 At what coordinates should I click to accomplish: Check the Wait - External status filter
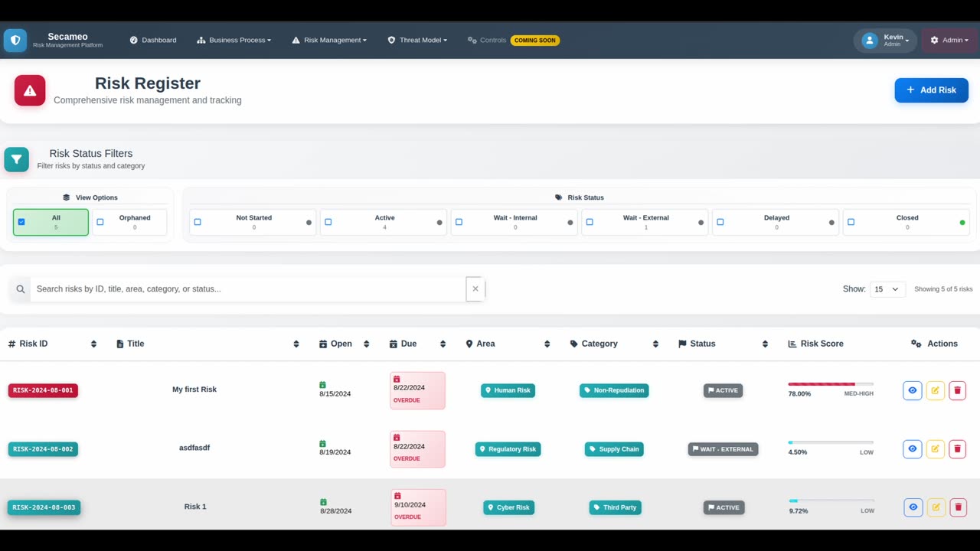coord(590,222)
